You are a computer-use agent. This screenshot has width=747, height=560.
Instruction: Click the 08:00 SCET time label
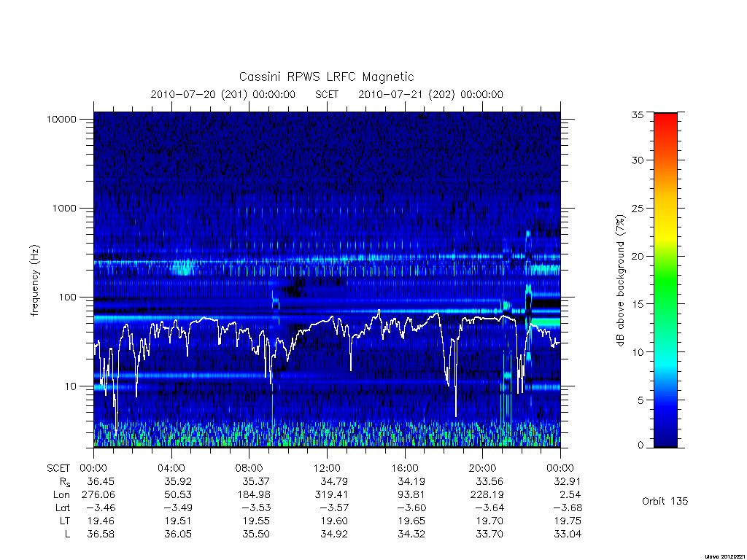coord(249,468)
